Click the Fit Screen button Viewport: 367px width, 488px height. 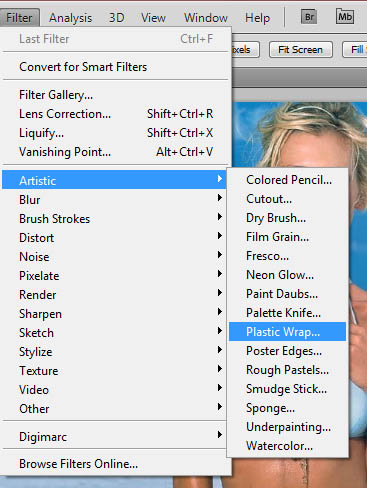pos(301,50)
